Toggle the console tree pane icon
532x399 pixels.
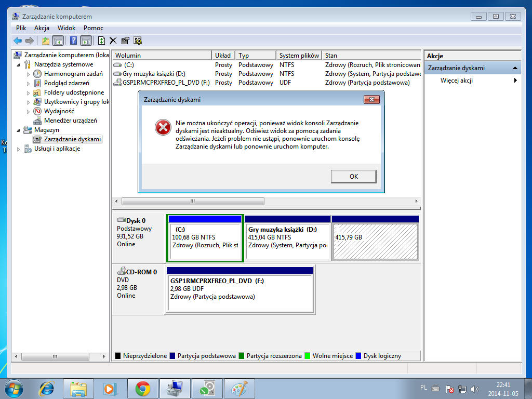[58, 41]
